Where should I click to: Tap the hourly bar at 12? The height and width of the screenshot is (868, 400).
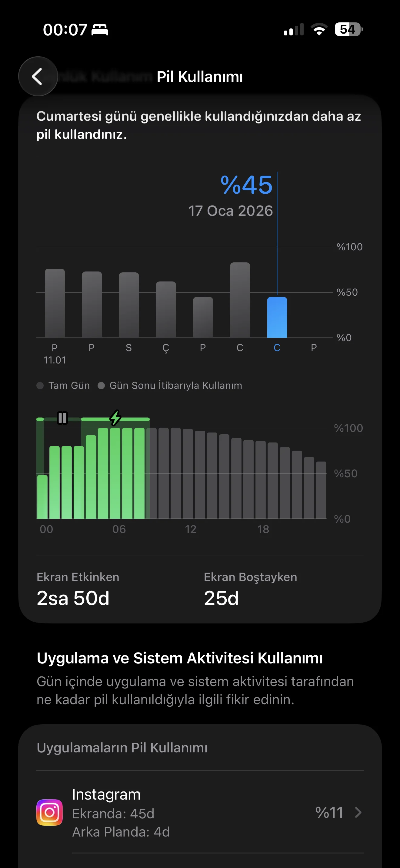[x=188, y=473]
